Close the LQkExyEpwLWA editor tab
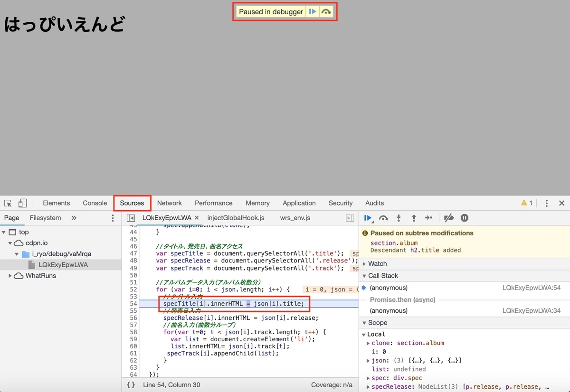The width and height of the screenshot is (570, 392). [197, 218]
